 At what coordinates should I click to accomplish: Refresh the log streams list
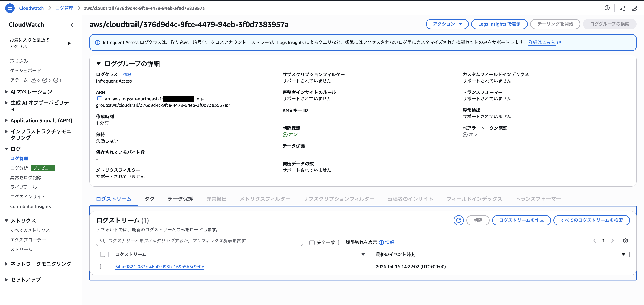[x=459, y=220]
